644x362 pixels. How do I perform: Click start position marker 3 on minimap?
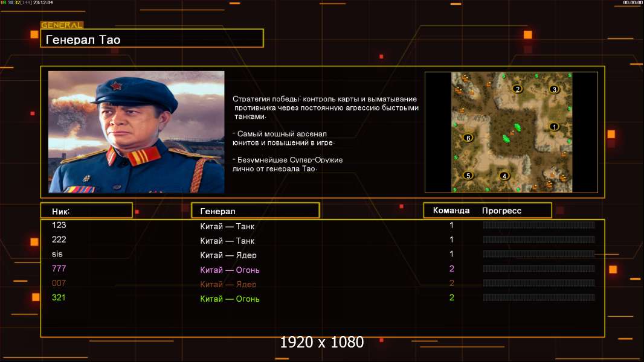555,89
